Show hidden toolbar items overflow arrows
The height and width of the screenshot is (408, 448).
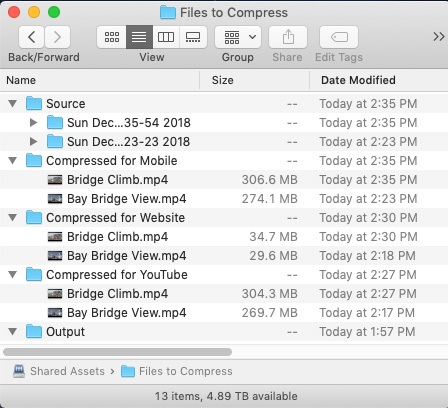click(x=439, y=36)
